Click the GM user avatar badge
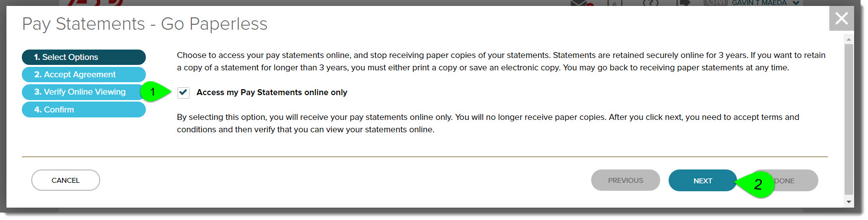Image resolution: width=868 pixels, height=220 pixels. (715, 3)
